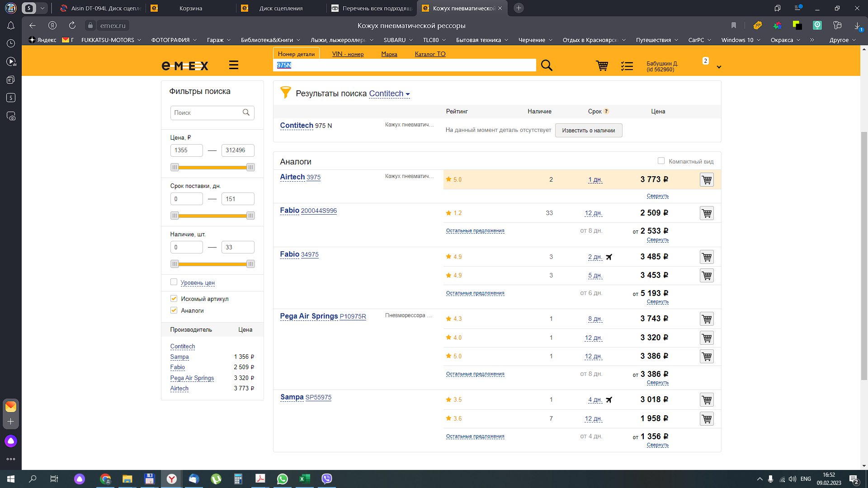Open Viber from the taskbar

pos(326,479)
